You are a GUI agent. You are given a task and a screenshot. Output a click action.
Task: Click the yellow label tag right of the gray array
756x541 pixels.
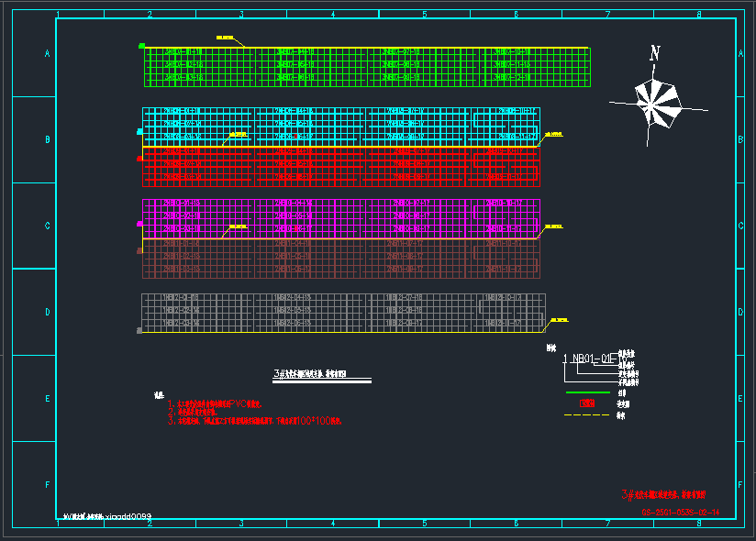pyautogui.click(x=557, y=320)
